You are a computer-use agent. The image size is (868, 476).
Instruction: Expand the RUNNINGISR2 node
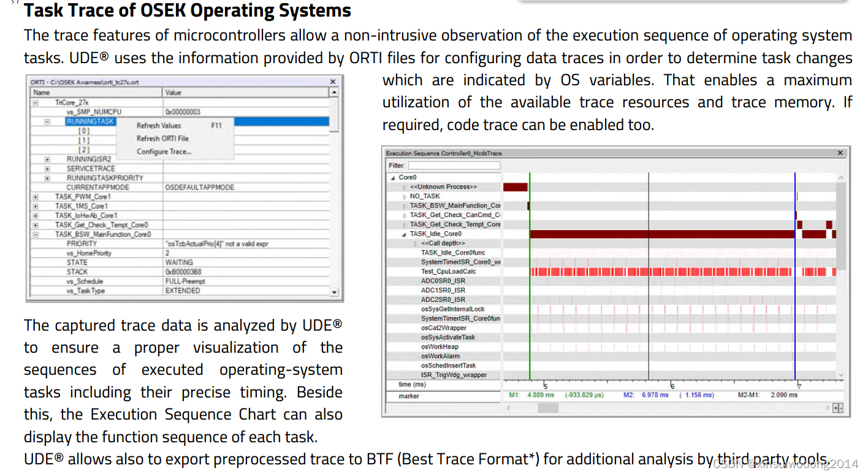pyautogui.click(x=46, y=159)
